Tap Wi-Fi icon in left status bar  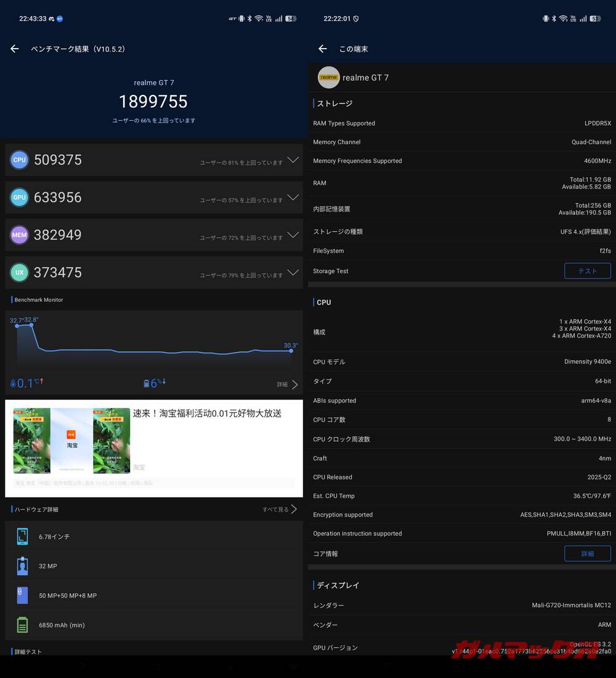(259, 18)
